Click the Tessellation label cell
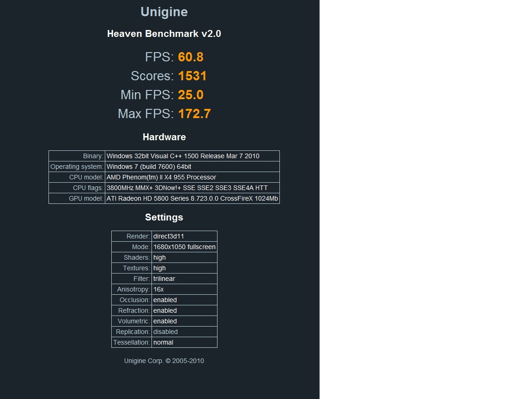532x399 pixels. (x=131, y=342)
